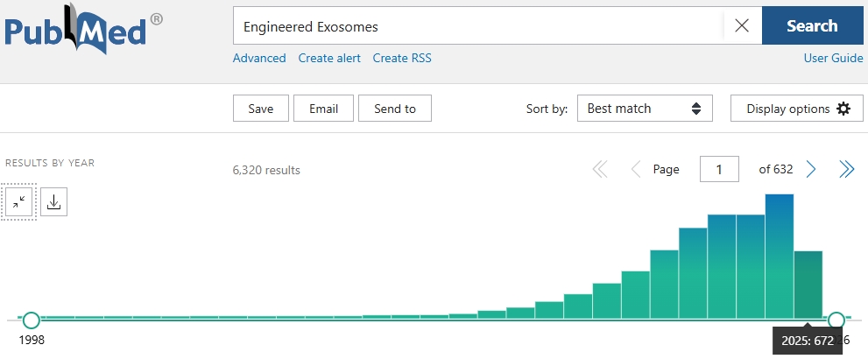The width and height of the screenshot is (868, 359).
Task: Click the 1998 year slider handle
Action: coord(32,320)
